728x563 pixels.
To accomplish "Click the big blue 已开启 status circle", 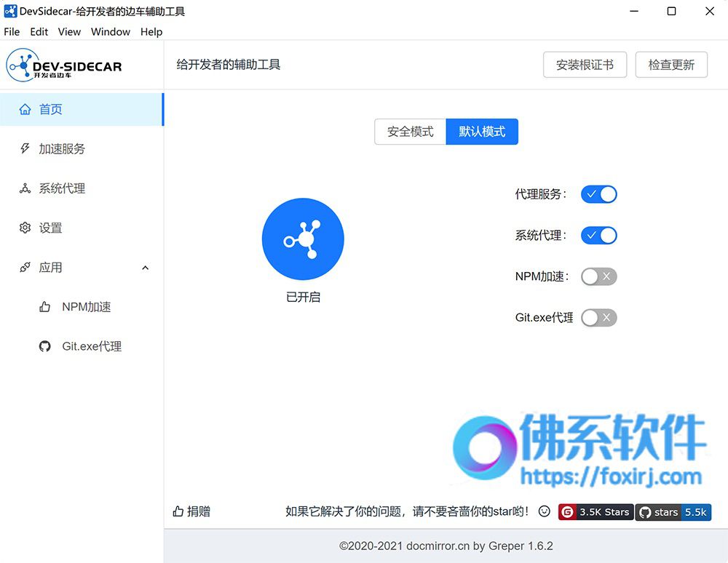I will coord(303,239).
